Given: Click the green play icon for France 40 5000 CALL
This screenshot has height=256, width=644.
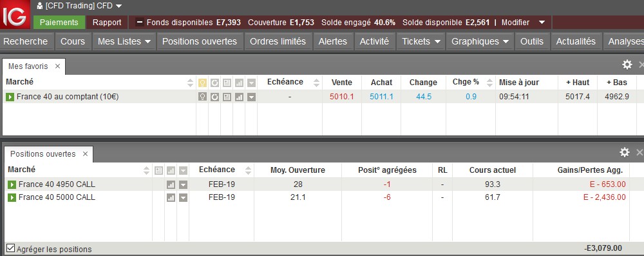Looking at the screenshot, I should click(12, 197).
